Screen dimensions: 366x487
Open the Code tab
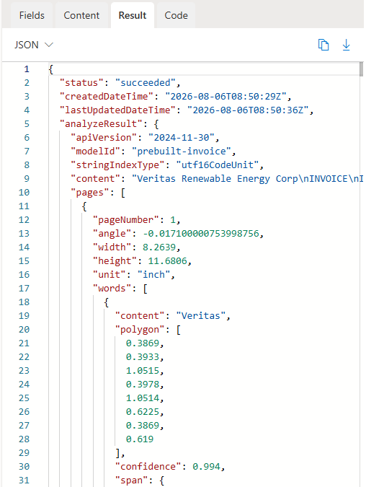click(x=176, y=15)
